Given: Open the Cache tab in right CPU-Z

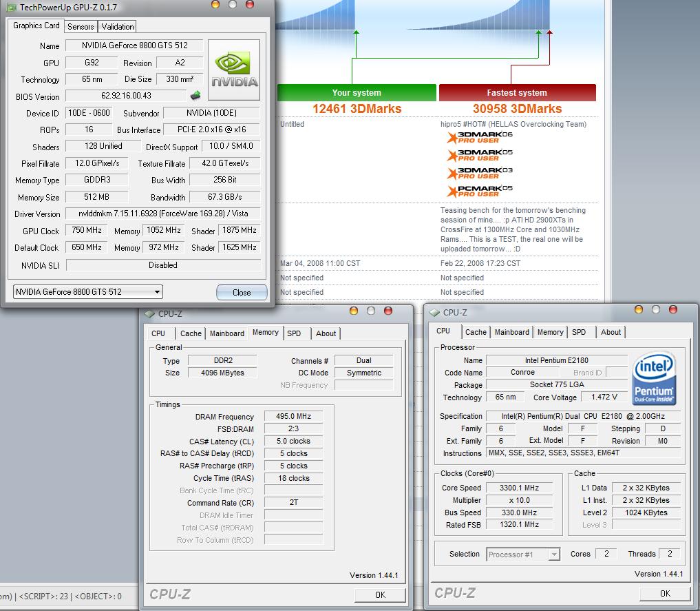Looking at the screenshot, I should click(x=476, y=332).
